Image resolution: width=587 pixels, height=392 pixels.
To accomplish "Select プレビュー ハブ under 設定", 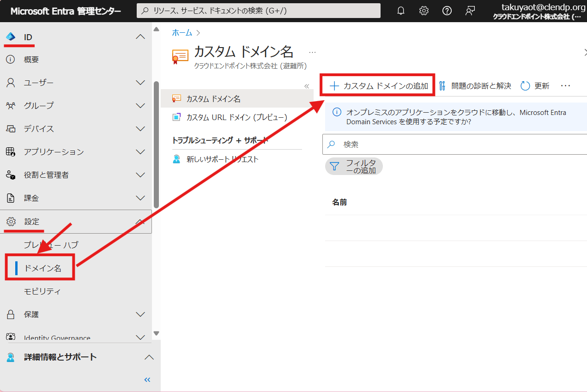I will [x=51, y=245].
